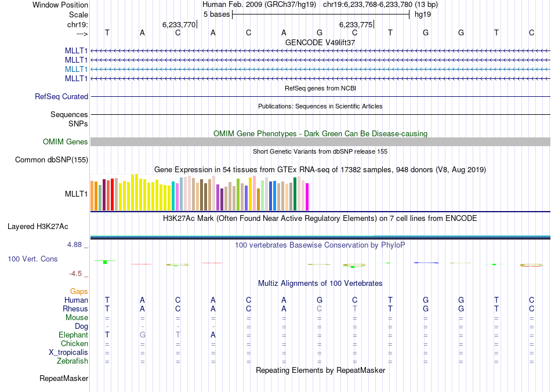Click the 100 Vert. Cons label
This screenshot has height=392, width=551.
[32, 259]
